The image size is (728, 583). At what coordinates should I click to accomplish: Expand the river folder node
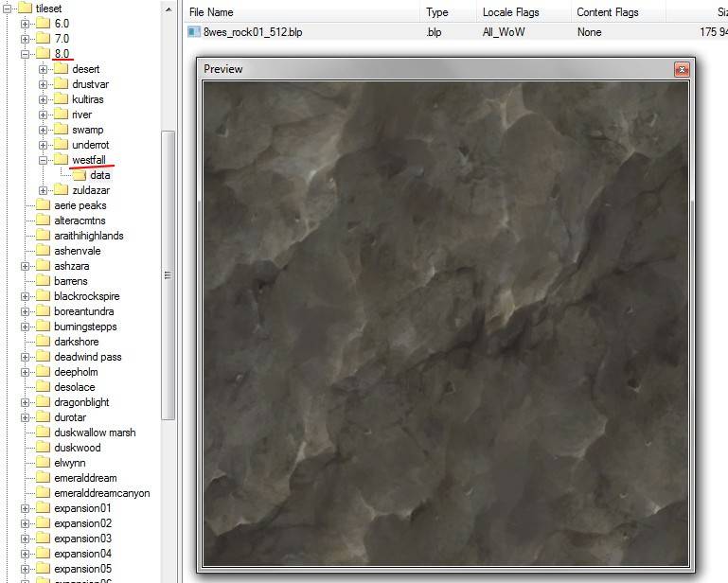click(44, 115)
